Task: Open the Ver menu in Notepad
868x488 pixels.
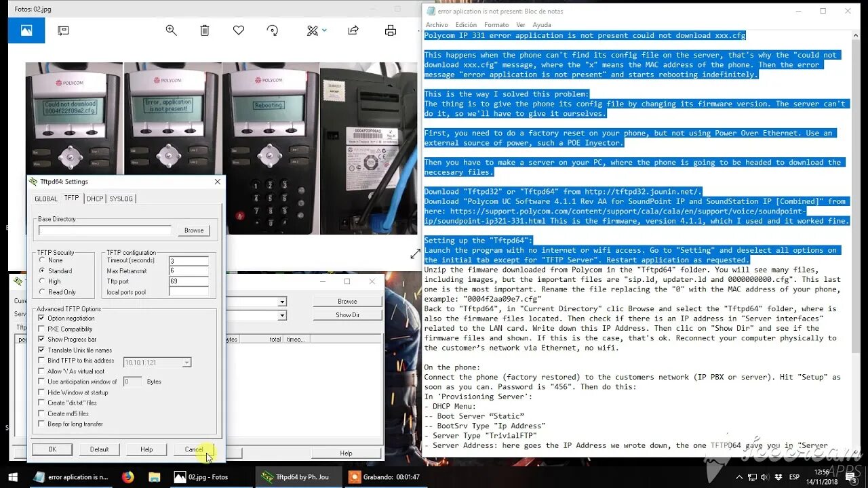Action: [521, 25]
